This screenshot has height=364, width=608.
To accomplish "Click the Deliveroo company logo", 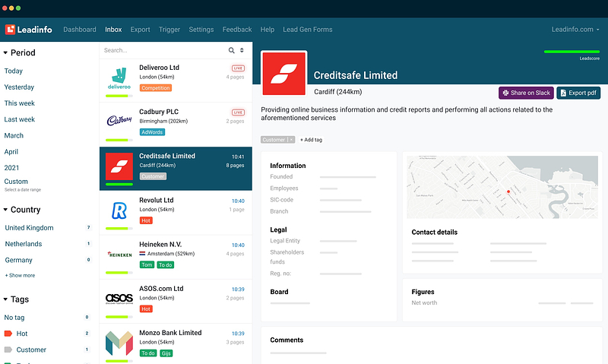I will (119, 78).
